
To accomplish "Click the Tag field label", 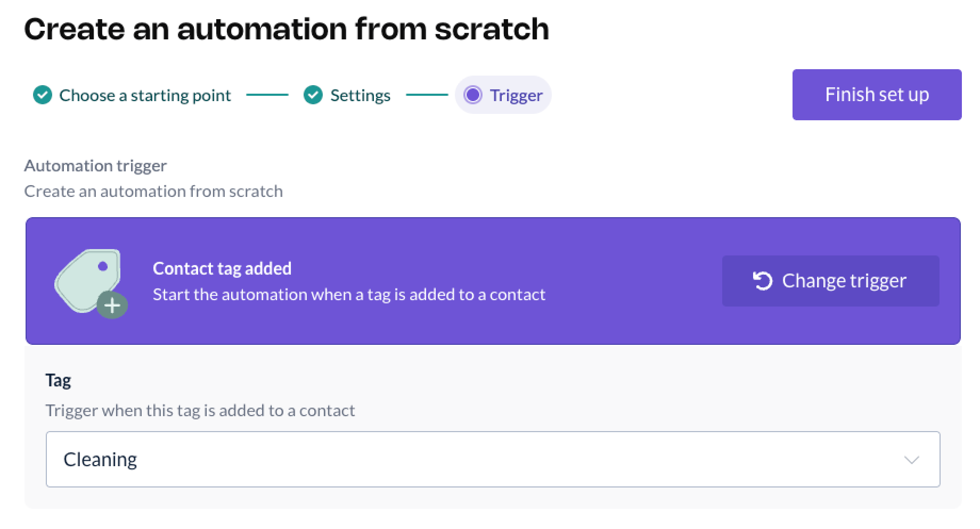I will (58, 381).
